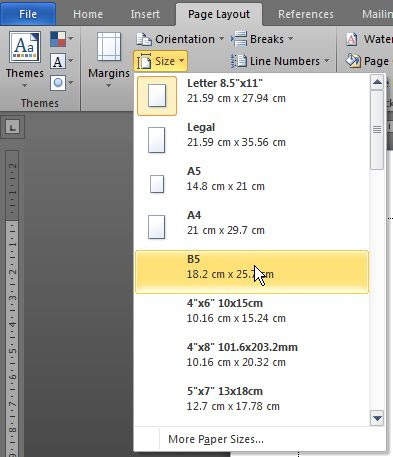Click the Watermark icon
Viewport: 393px width, 457px height.
352,39
